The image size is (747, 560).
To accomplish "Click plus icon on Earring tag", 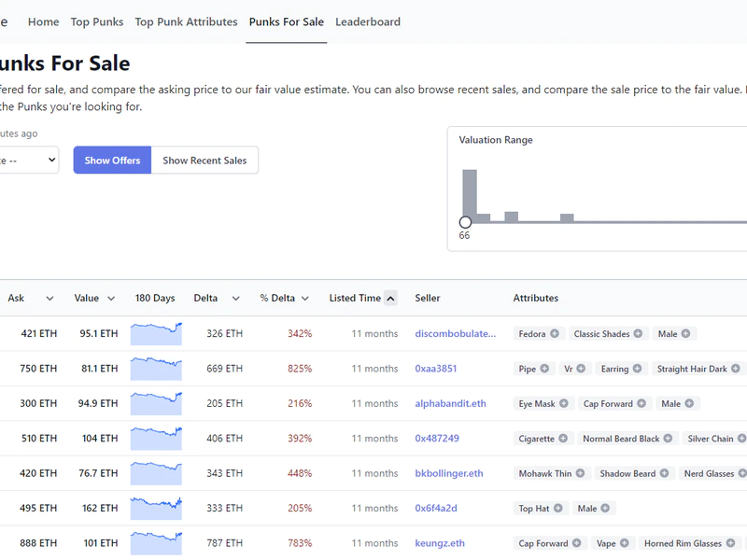I will (637, 368).
